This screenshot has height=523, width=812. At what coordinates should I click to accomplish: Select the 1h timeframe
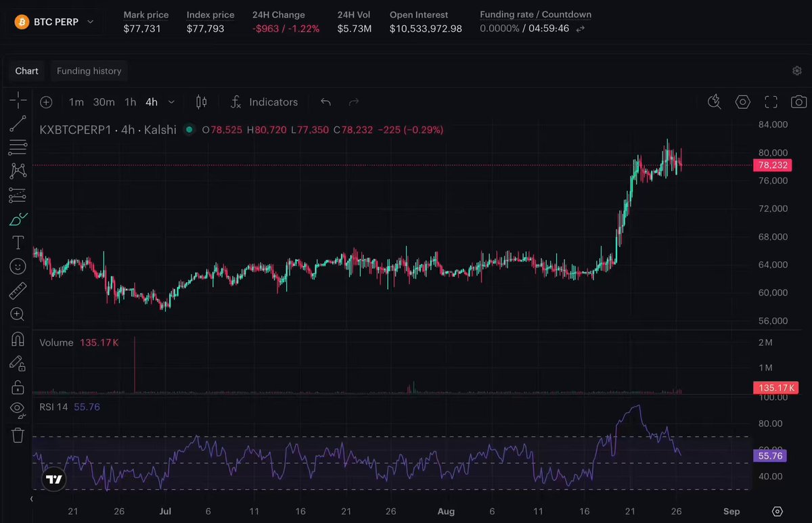tap(130, 102)
